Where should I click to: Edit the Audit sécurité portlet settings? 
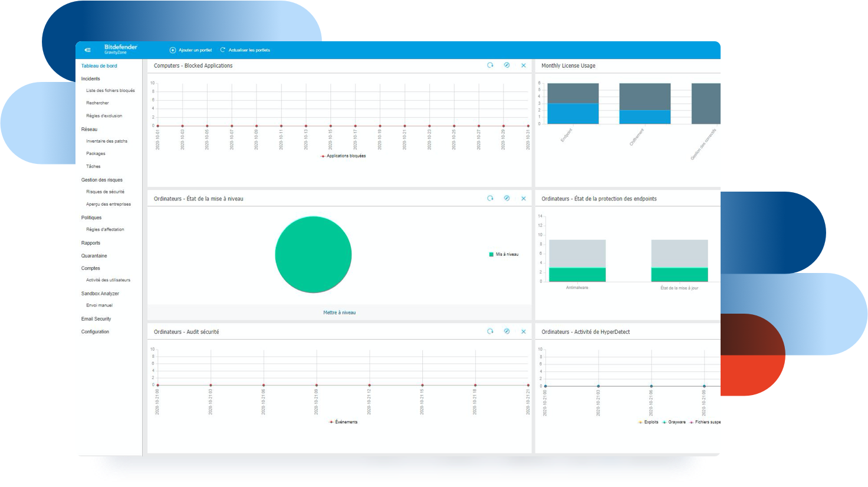[507, 332]
